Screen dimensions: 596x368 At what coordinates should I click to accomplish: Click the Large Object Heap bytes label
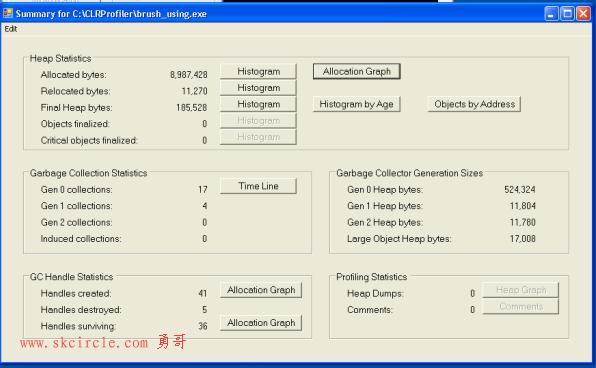(399, 239)
